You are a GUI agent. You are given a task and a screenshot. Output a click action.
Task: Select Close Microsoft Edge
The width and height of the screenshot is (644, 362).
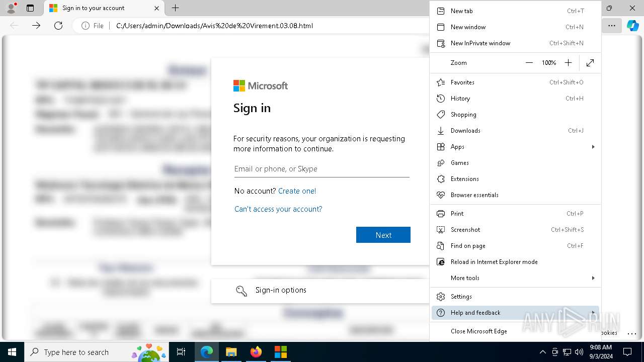point(515,331)
